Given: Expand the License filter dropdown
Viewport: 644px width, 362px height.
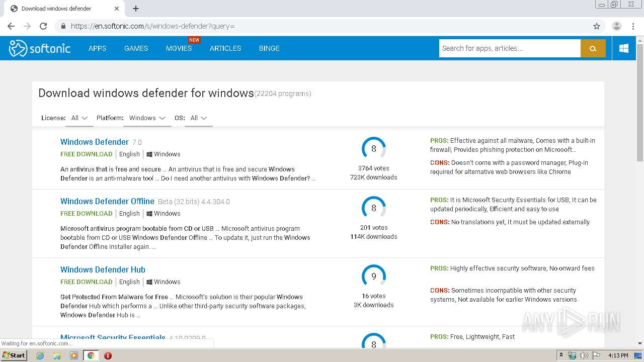Looking at the screenshot, I should coord(79,118).
